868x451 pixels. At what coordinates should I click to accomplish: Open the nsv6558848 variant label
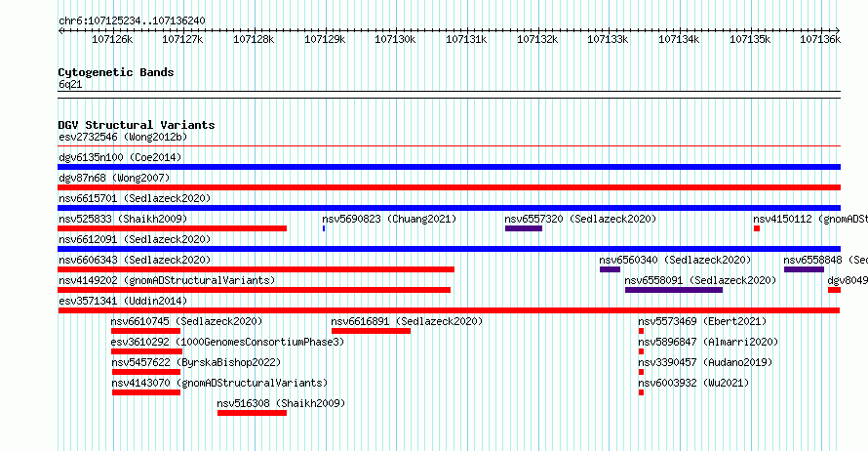point(825,260)
